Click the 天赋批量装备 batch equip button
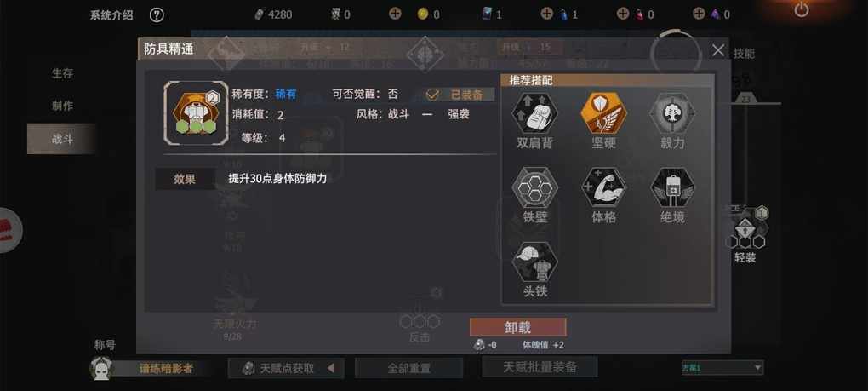The width and height of the screenshot is (868, 391). coord(540,366)
